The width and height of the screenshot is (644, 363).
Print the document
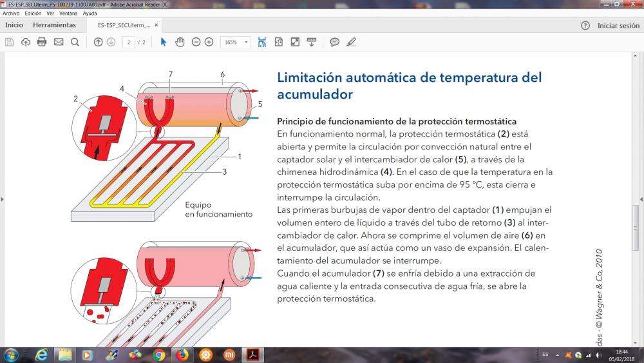point(42,42)
